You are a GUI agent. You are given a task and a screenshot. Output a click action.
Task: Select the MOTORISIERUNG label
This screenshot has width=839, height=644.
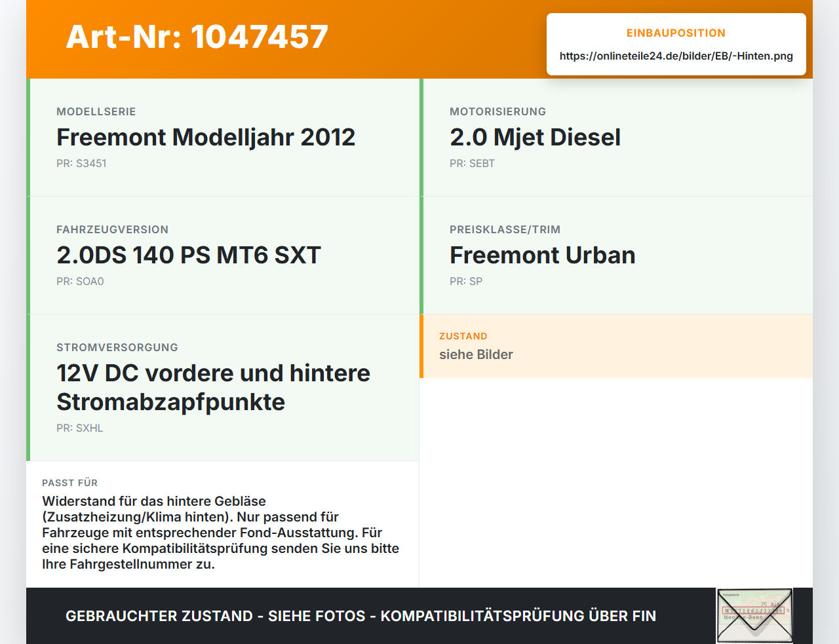pyautogui.click(x=498, y=111)
